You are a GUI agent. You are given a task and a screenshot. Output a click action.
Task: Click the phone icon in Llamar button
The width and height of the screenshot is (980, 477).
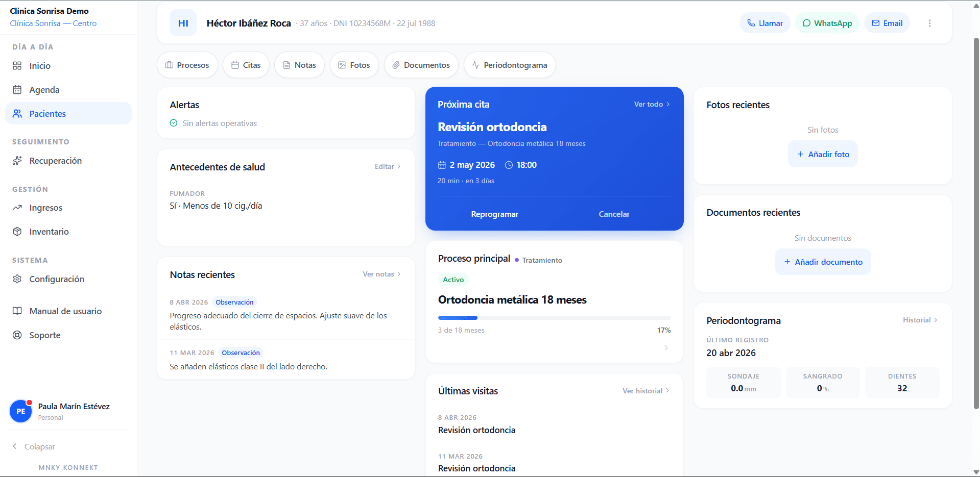pos(751,23)
